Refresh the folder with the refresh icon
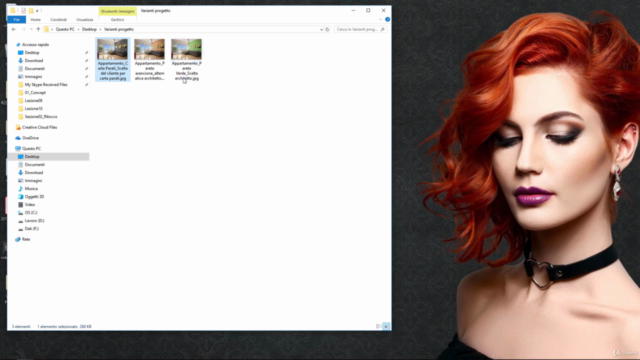640x360 pixels. click(327, 29)
